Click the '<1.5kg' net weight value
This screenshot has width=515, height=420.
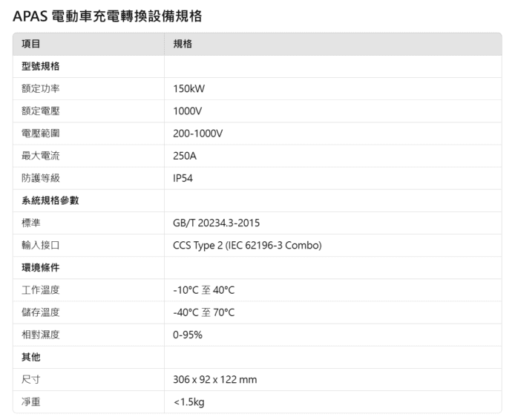coord(188,401)
